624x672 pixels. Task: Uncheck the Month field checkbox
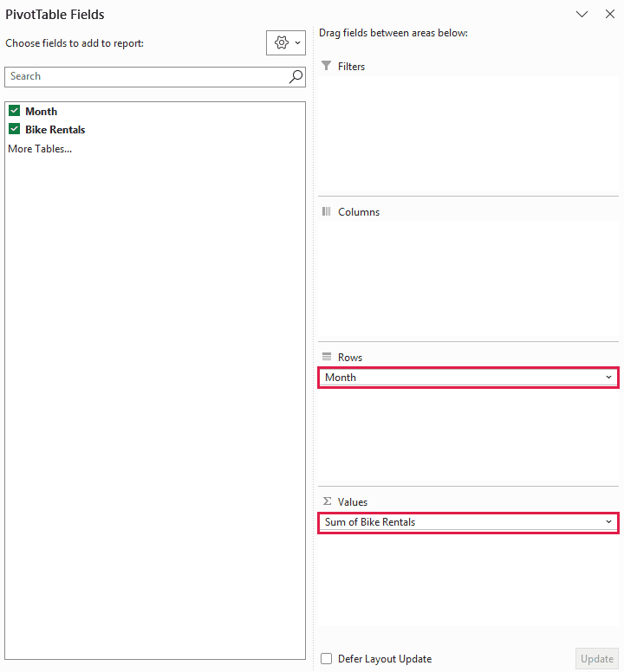point(15,111)
